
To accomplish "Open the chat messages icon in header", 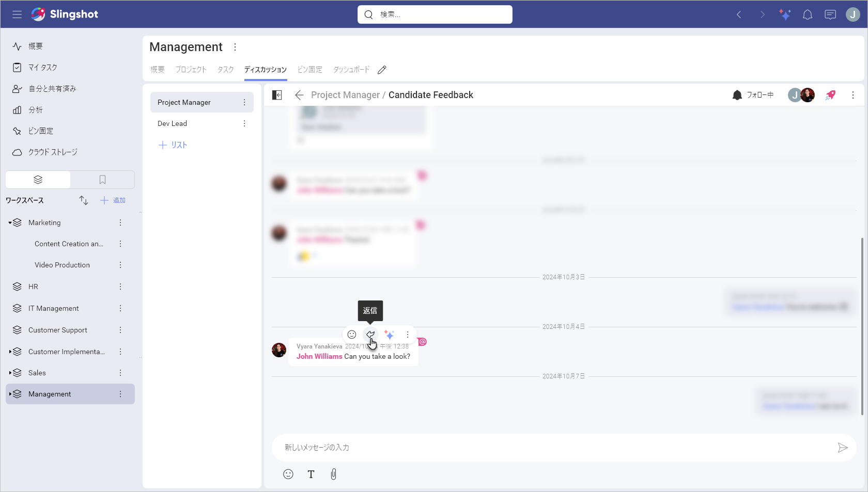I will (x=830, y=14).
